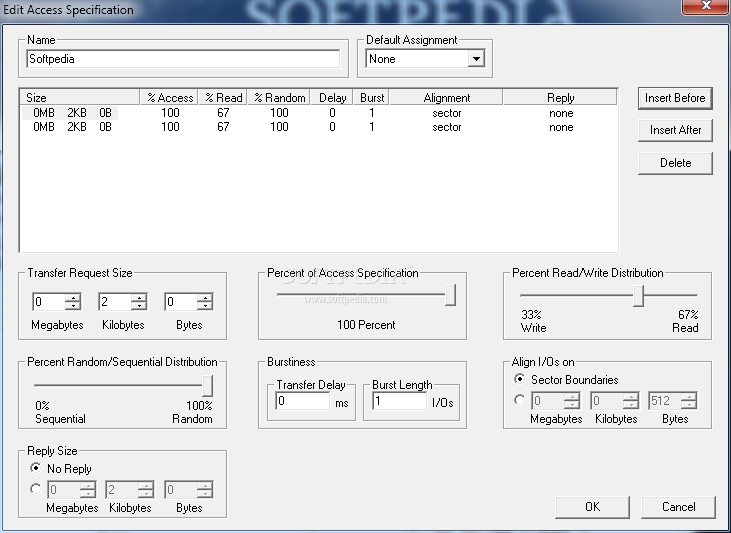Viewport: 731px width, 533px height.
Task: Click the Align I/Os Bytes field showing 512
Action: 665,401
